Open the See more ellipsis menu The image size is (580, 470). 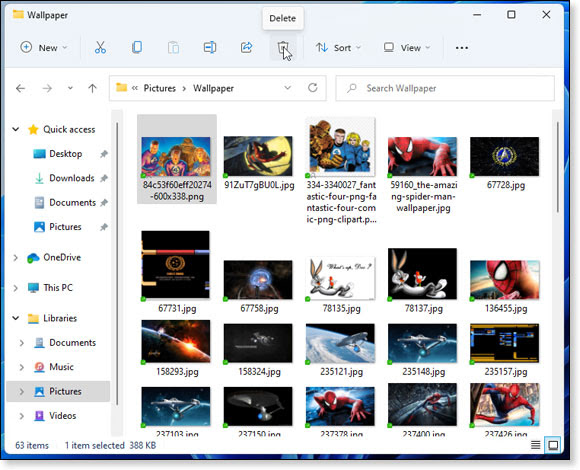pos(462,48)
